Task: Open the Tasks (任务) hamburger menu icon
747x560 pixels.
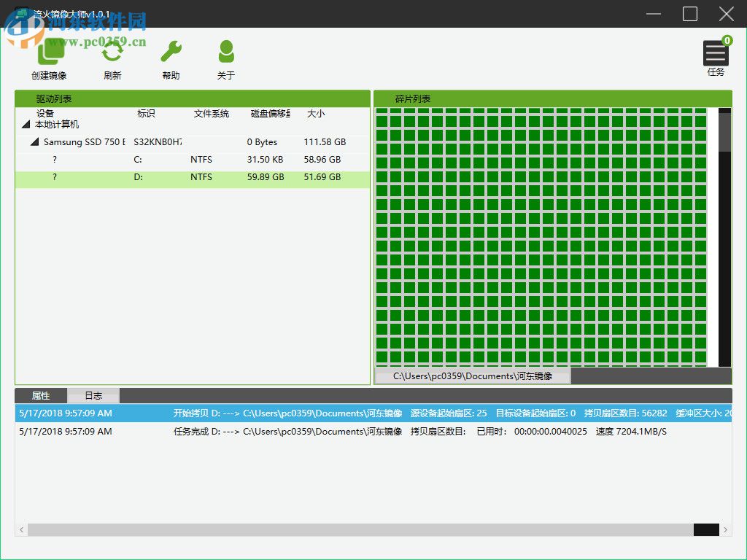Action: click(716, 54)
